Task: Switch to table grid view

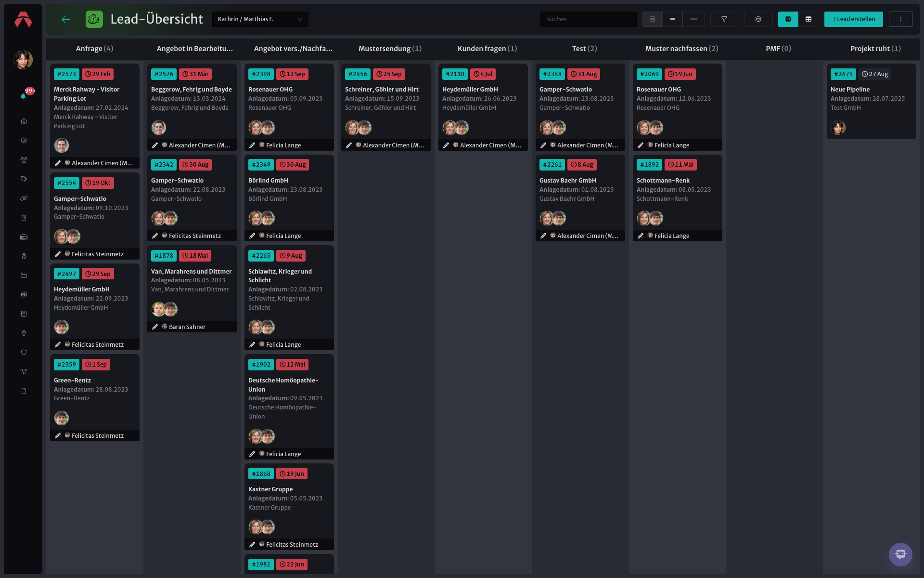Action: point(808,19)
